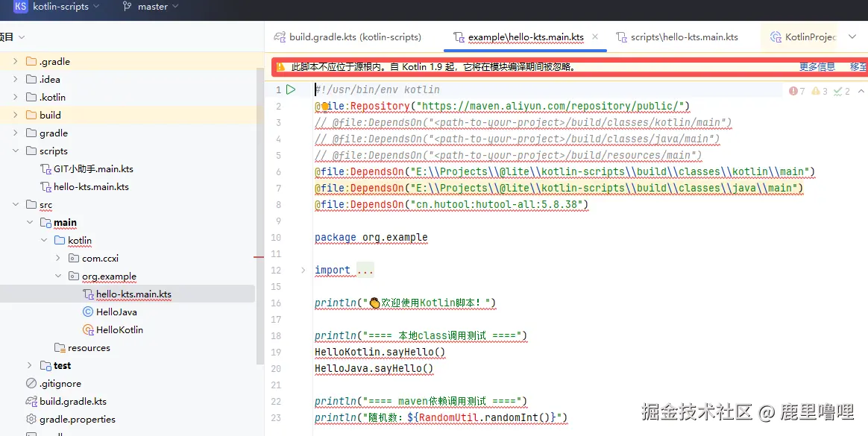The width and height of the screenshot is (868, 436).
Task: Expand the test folder
Action: tap(30, 365)
